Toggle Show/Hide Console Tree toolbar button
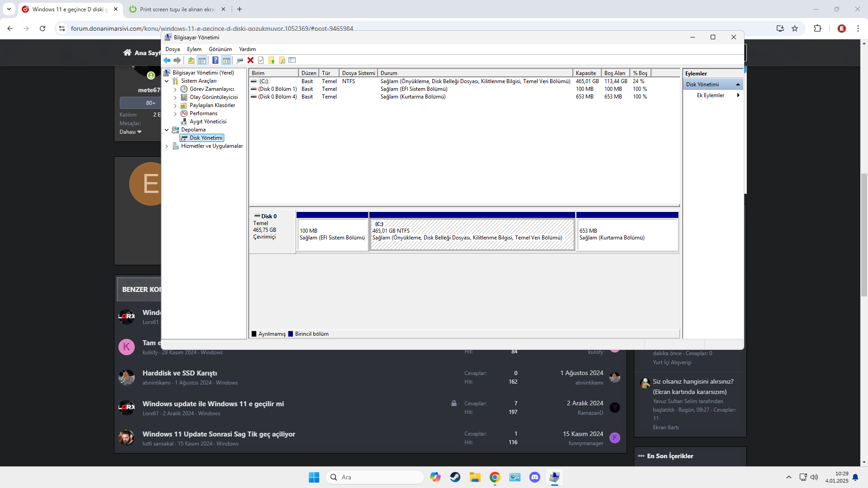868x488 pixels. tap(202, 60)
